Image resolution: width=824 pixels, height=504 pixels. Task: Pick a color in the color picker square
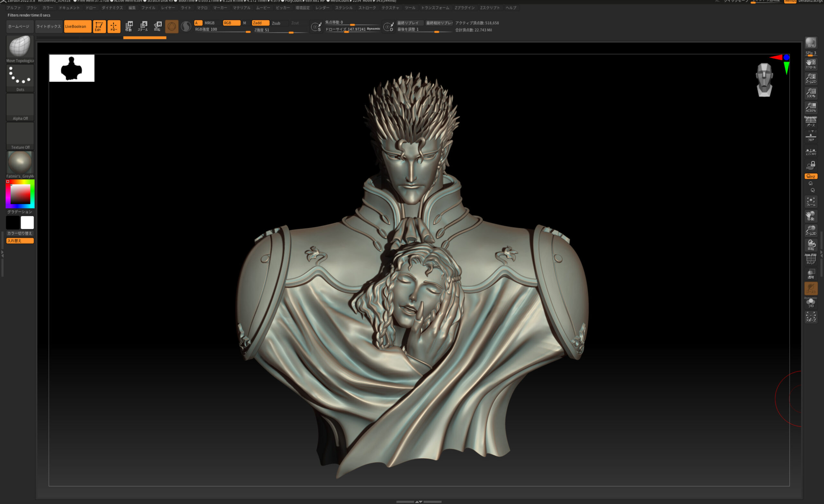[20, 194]
